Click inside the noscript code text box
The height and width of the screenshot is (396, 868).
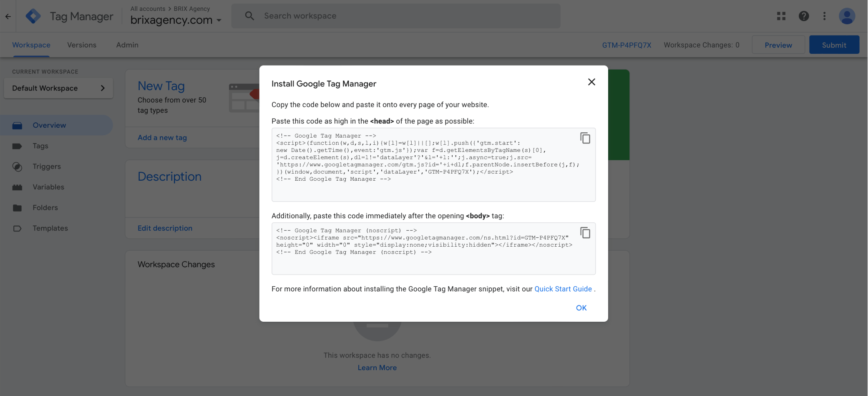click(x=433, y=248)
